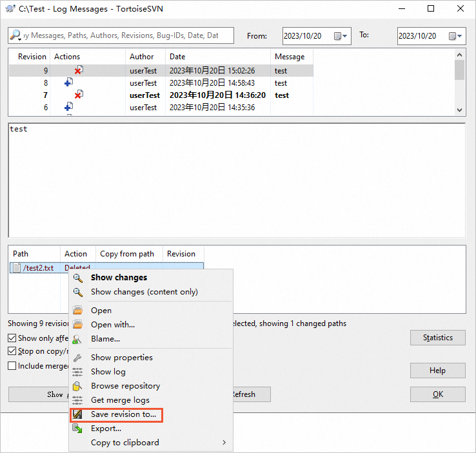Click the deleted action icon in revision 9 row
Image resolution: width=476 pixels, height=453 pixels.
click(x=79, y=70)
